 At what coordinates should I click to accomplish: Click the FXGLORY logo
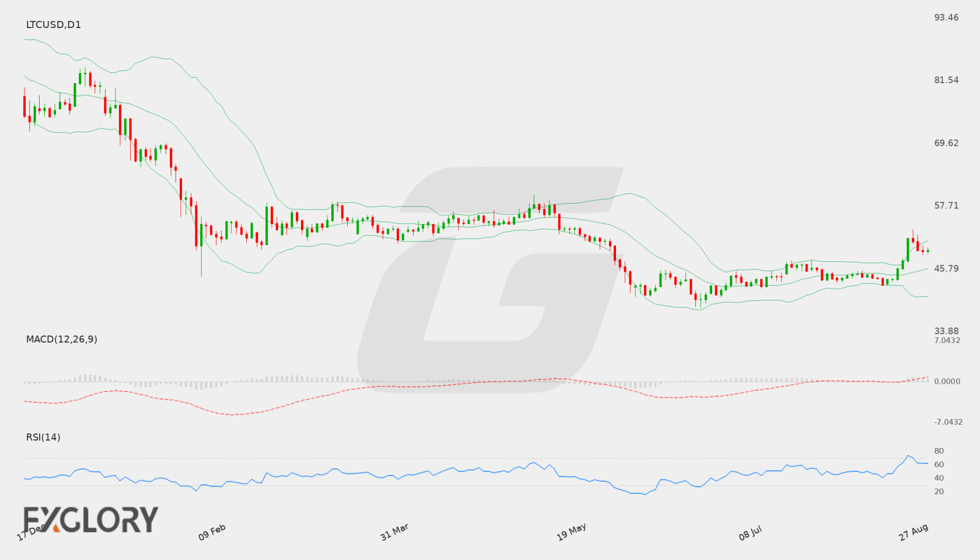[91, 519]
